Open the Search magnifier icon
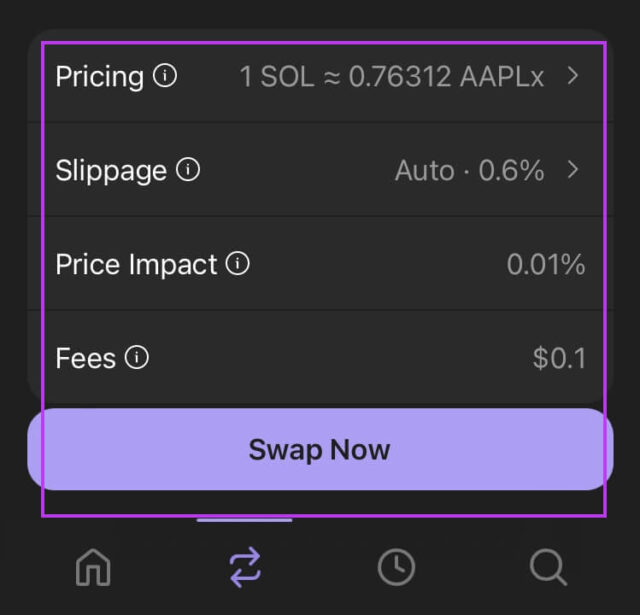640x615 pixels. (x=548, y=568)
